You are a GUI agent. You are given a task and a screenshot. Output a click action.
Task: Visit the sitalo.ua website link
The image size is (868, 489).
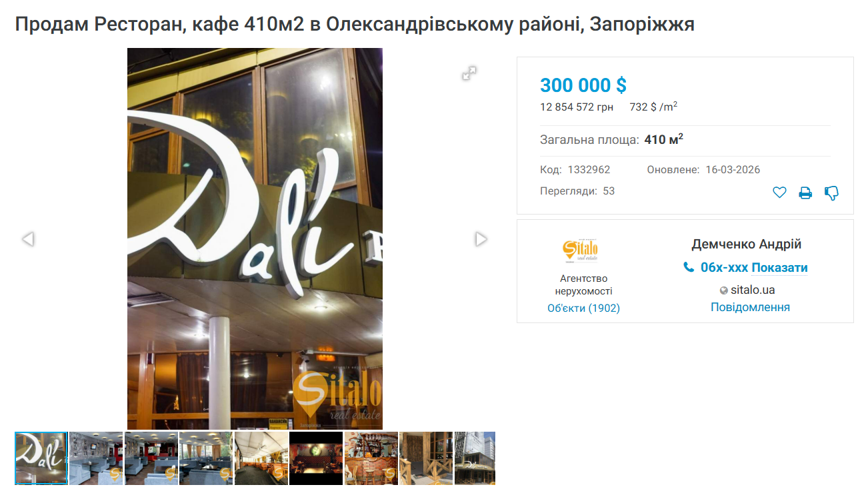click(753, 290)
